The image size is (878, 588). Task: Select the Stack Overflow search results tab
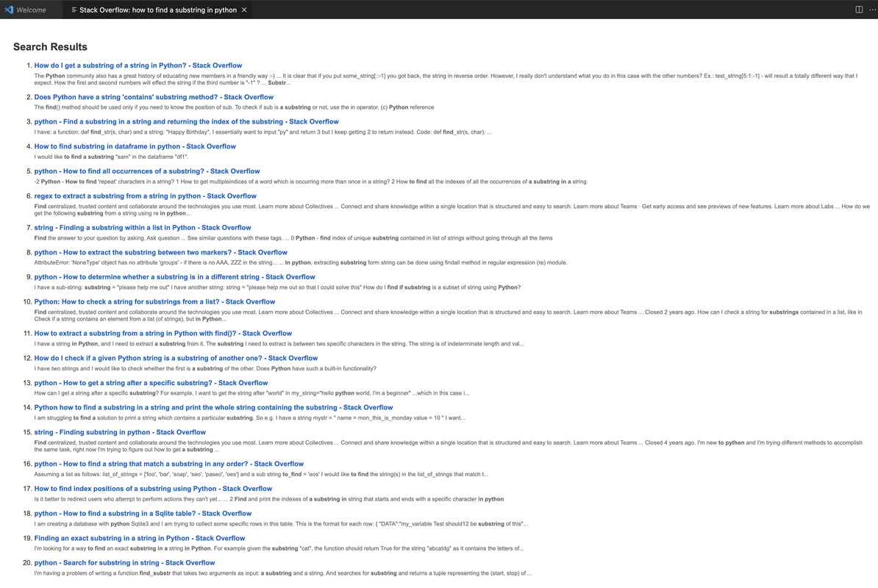click(x=157, y=10)
